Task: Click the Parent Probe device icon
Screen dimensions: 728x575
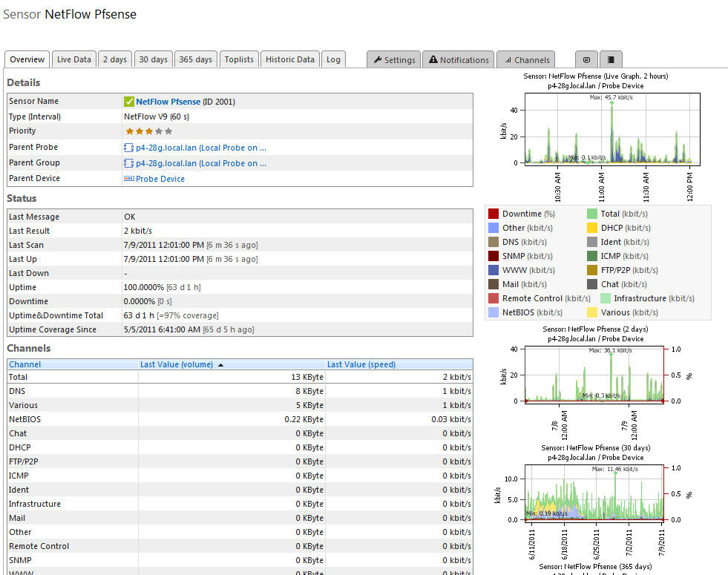Action: click(x=128, y=148)
